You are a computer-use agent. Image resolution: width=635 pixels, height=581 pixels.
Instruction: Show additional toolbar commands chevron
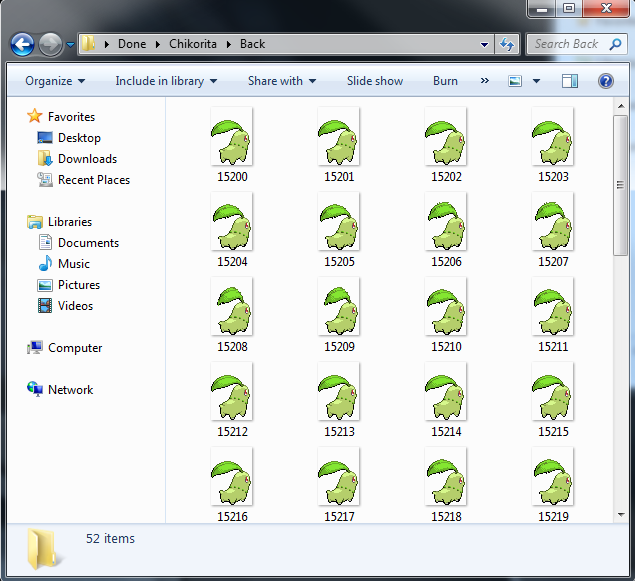tap(484, 81)
